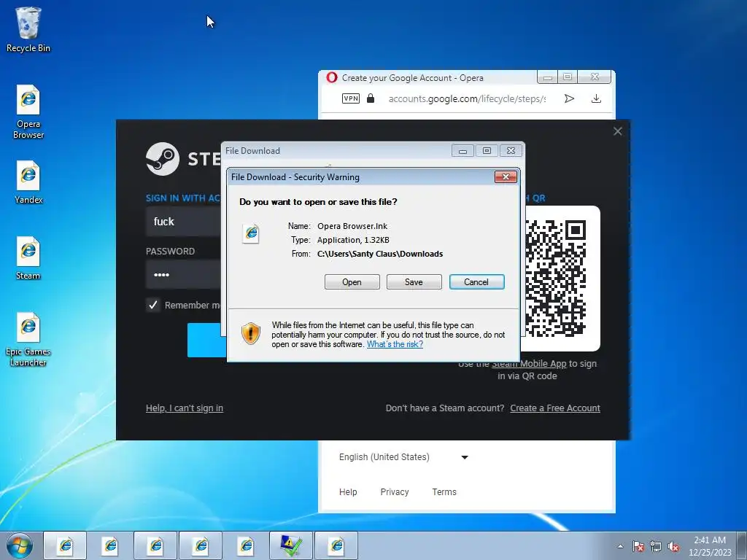Click the muted volume tray icon
The image size is (747, 560).
coord(673,546)
